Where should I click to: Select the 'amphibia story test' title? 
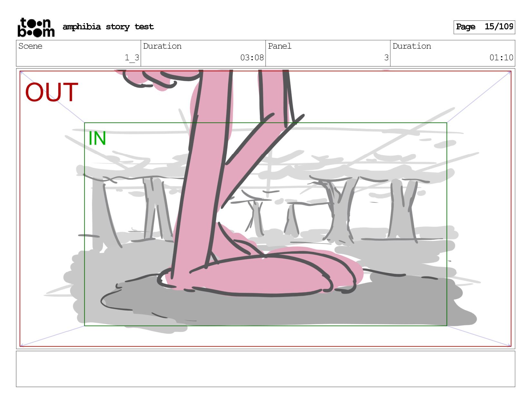tap(108, 27)
